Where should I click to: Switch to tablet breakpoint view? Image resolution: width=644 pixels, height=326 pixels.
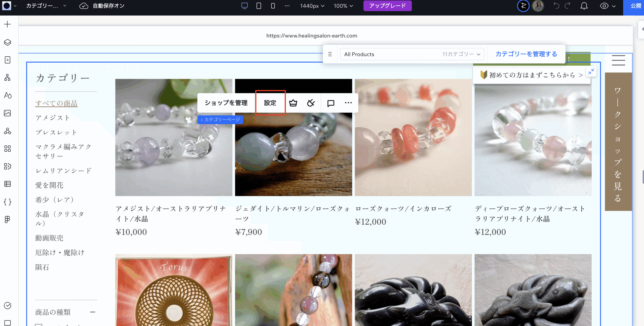pos(259,6)
